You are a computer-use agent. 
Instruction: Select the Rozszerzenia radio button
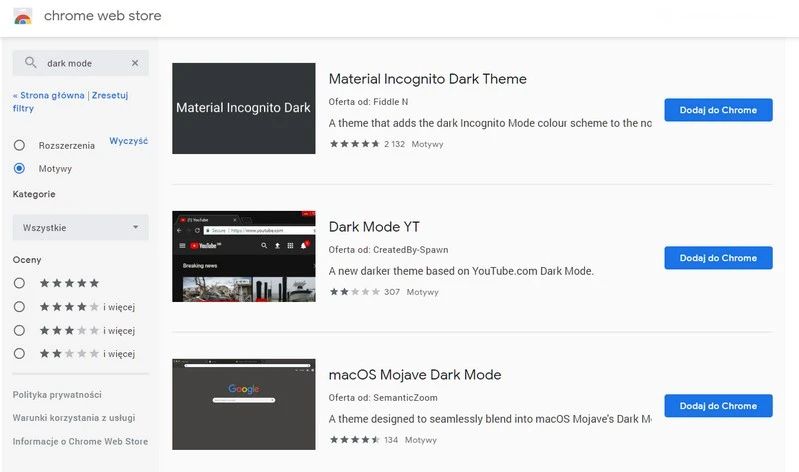(x=19, y=145)
